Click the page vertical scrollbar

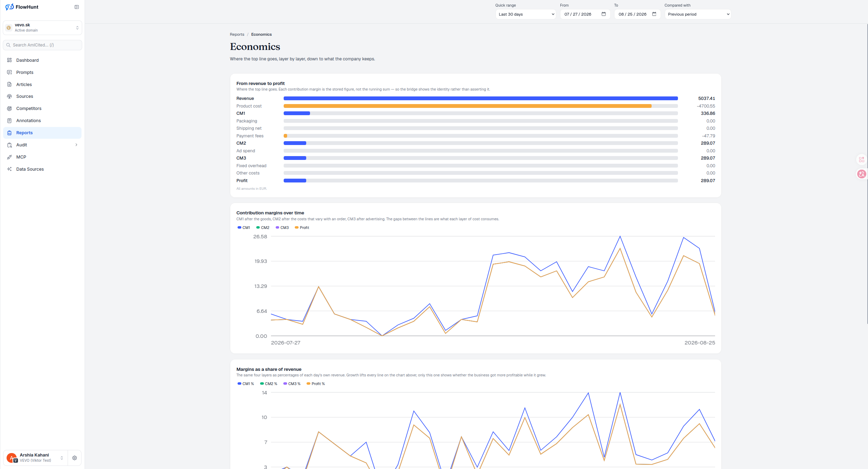point(867,173)
